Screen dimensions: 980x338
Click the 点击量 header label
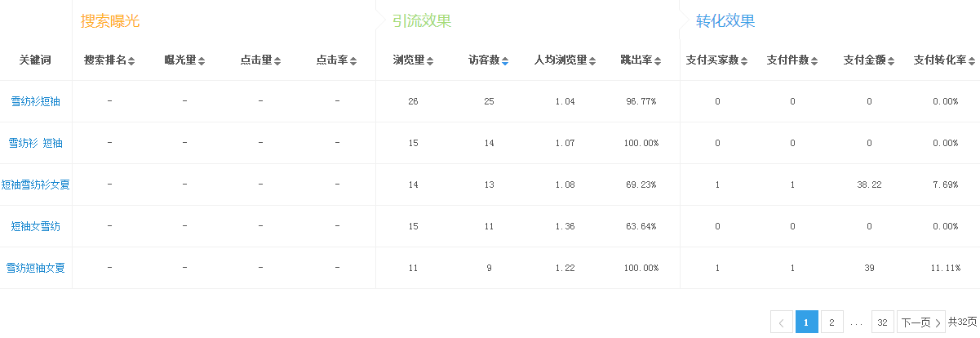(x=256, y=60)
